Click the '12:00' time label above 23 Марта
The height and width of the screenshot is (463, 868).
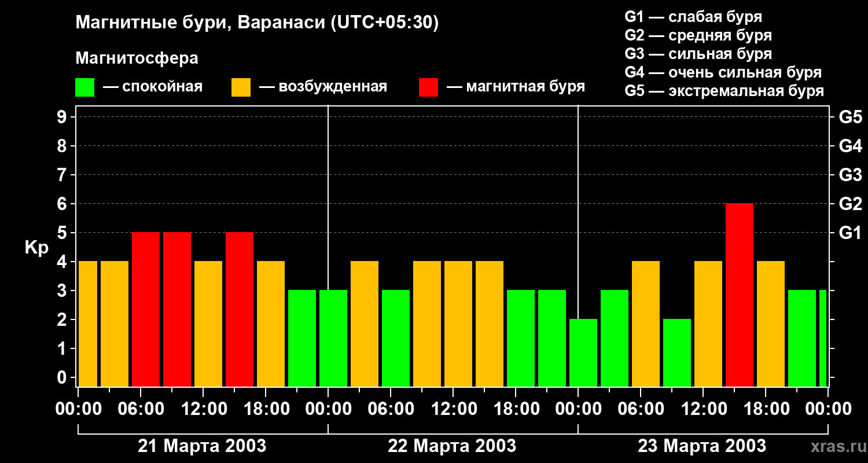pos(703,409)
